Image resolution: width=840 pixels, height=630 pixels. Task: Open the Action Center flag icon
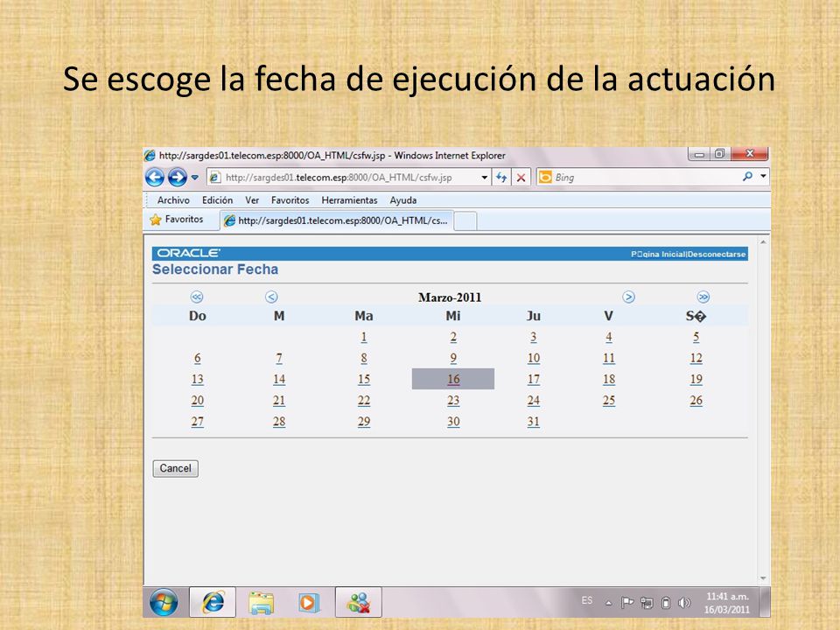click(626, 603)
